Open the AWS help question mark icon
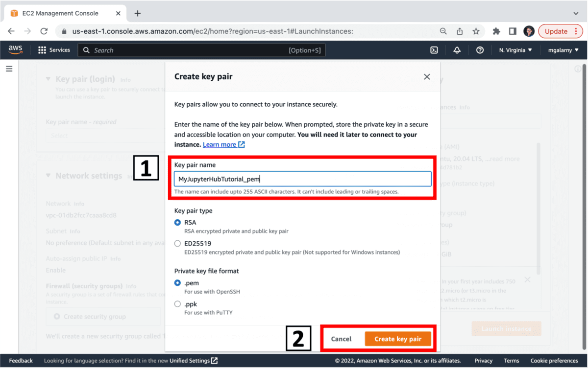This screenshot has height=369, width=588. pos(480,50)
